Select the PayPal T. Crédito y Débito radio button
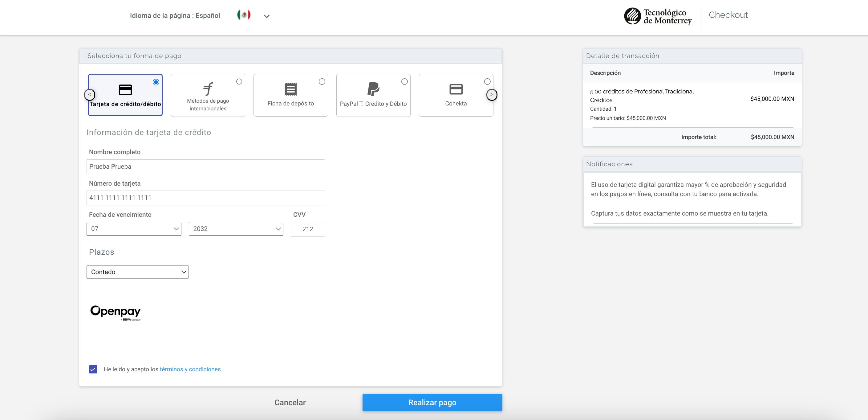Screen dimensions: 868x420 click(x=404, y=82)
